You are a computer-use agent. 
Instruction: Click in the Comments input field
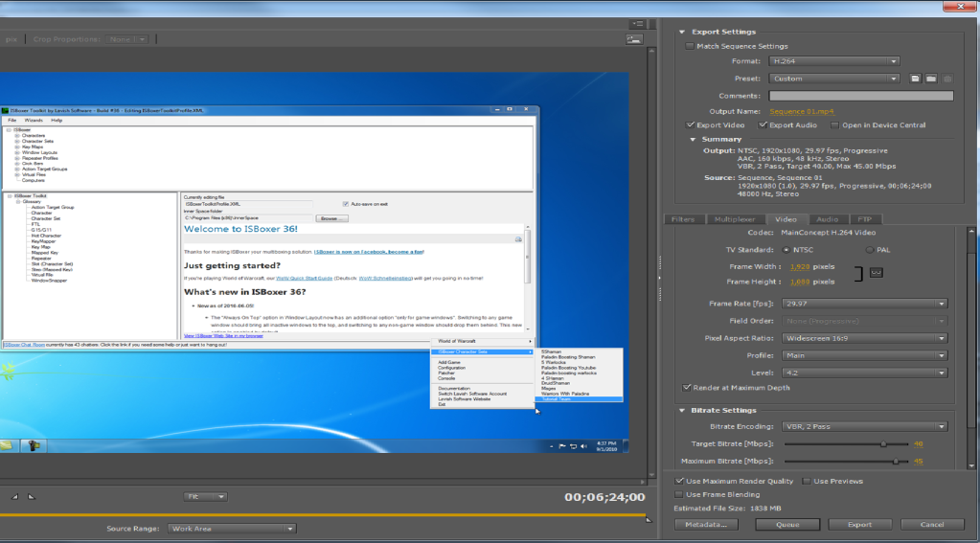coord(861,96)
